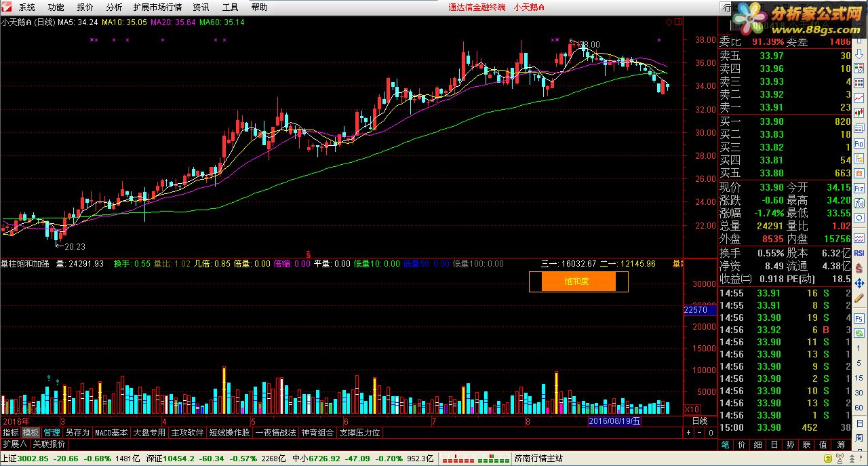
Task: Select the 细 detail tab
Action: (757, 445)
